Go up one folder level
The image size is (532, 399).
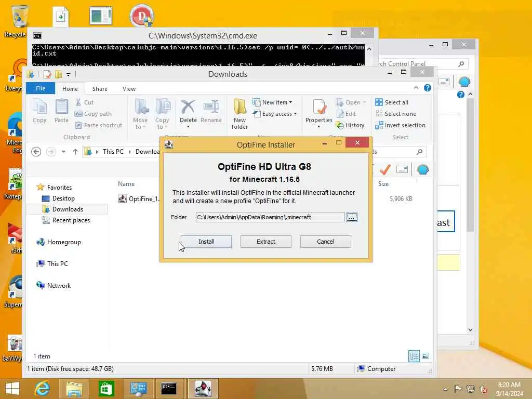75,152
